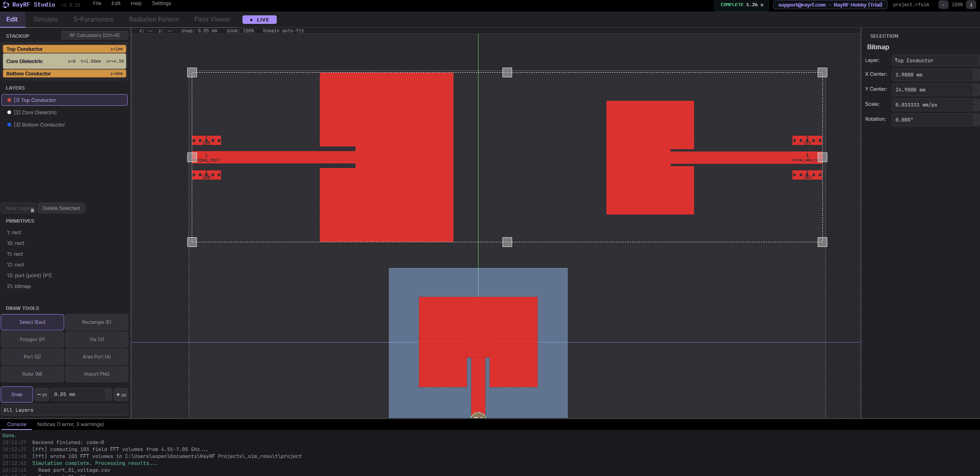
Task: Open the All Layers filter dropdown
Action: pyautogui.click(x=65, y=410)
